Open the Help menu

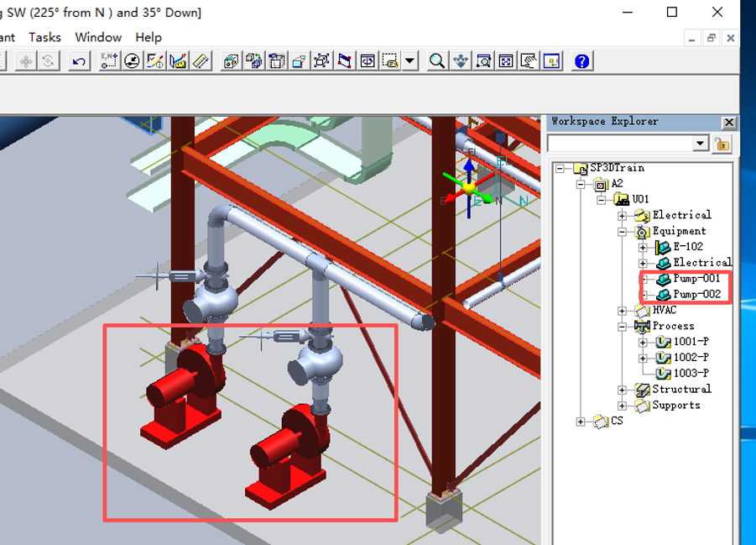pyautogui.click(x=149, y=37)
